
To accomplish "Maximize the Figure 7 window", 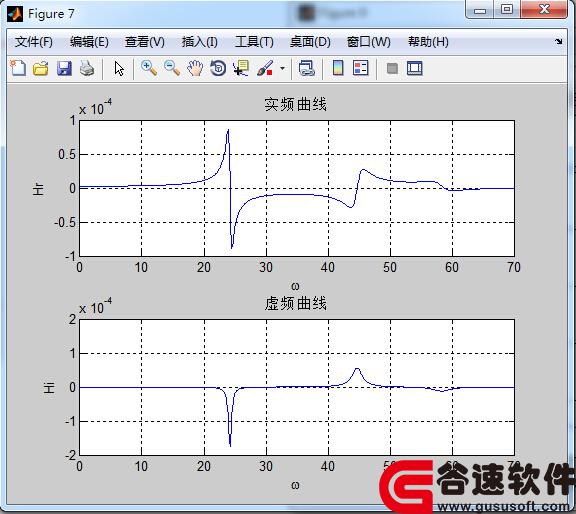I will pos(507,9).
